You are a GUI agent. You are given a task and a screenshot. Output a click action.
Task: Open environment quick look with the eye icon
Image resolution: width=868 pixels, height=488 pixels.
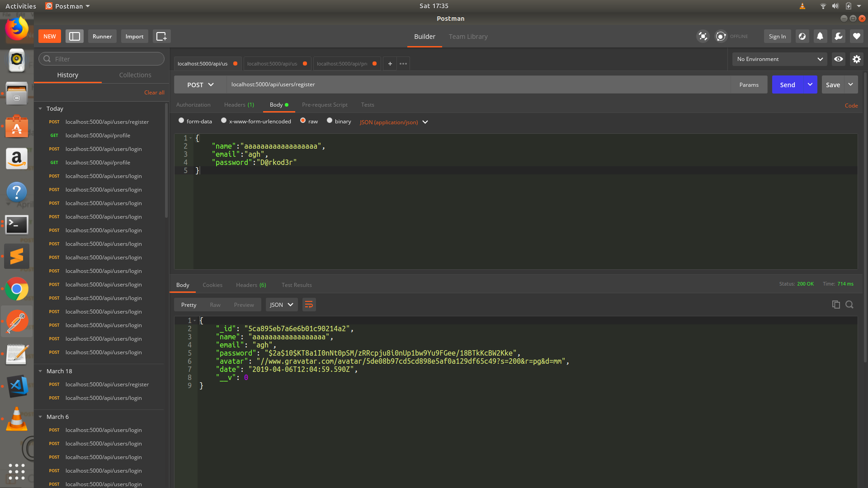(x=839, y=59)
